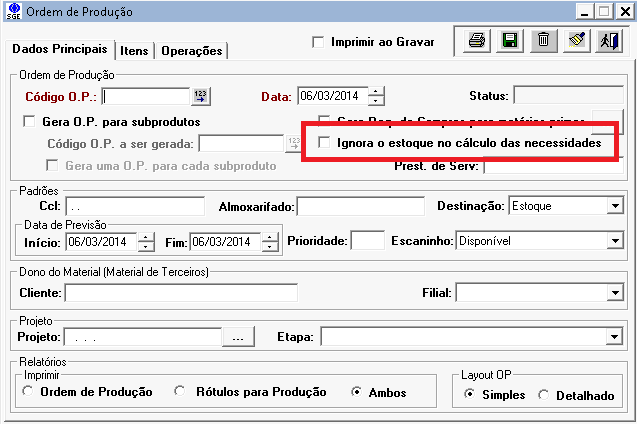Viewport: 637px width, 424px height.
Task: Choose the Detalhado layout radio button
Action: (544, 395)
